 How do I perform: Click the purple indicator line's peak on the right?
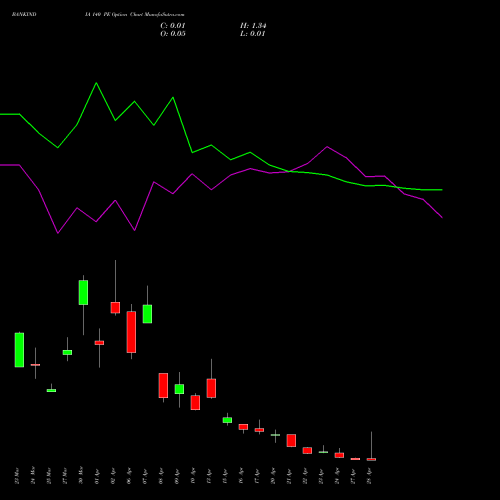click(327, 147)
